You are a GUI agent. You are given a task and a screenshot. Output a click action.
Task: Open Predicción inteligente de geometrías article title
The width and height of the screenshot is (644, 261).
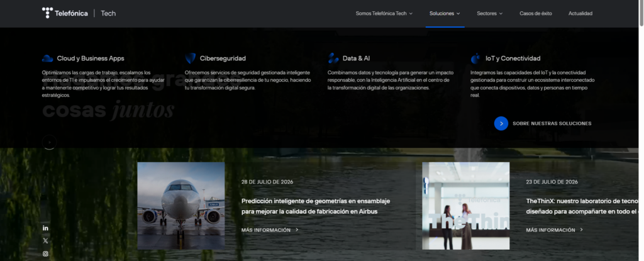(x=316, y=206)
